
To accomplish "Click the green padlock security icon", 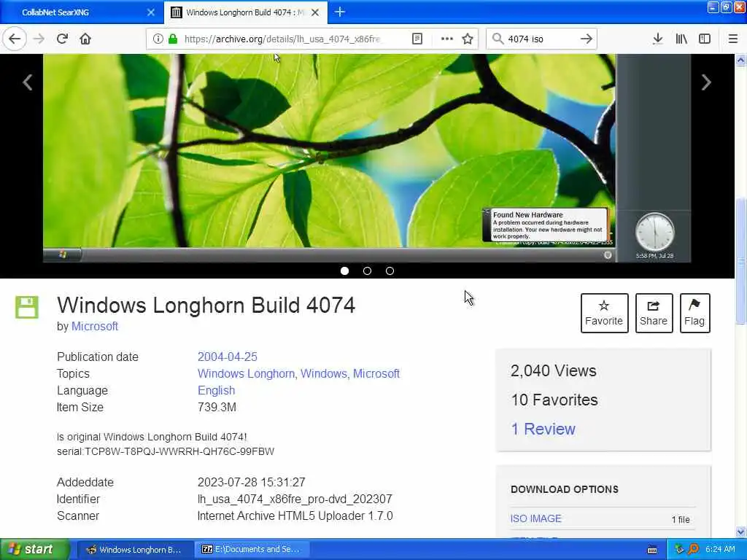I will [x=173, y=39].
